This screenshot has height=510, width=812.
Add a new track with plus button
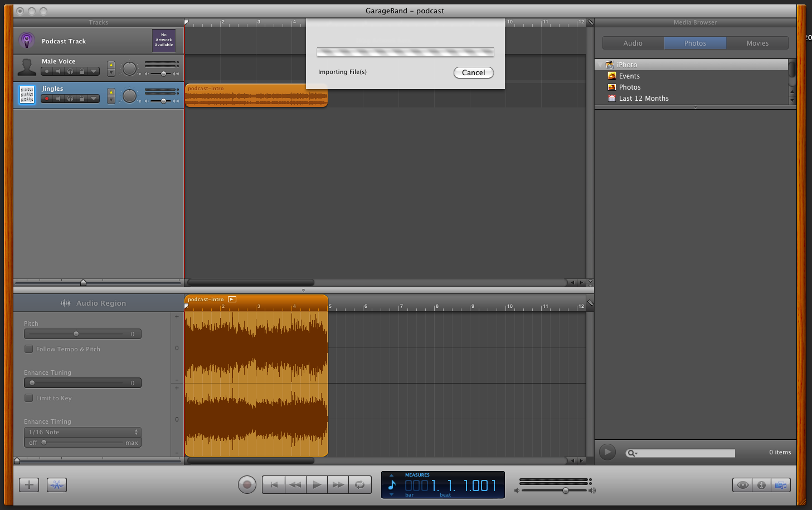pos(29,485)
